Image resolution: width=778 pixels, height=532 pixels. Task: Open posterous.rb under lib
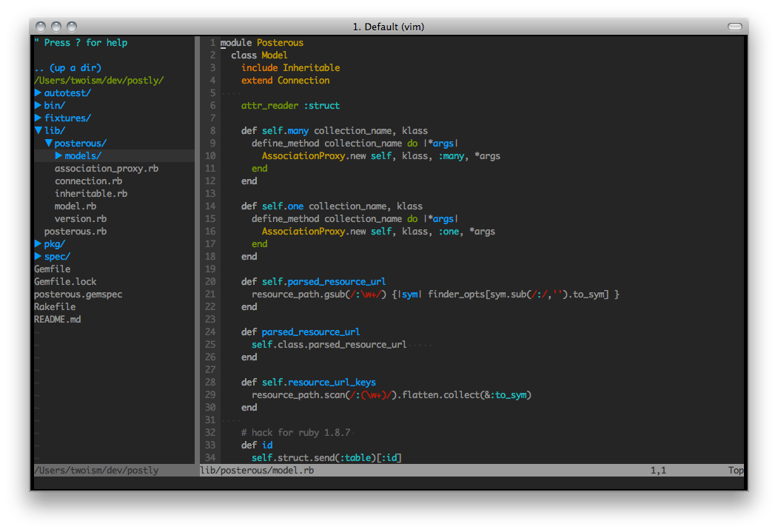(x=76, y=232)
